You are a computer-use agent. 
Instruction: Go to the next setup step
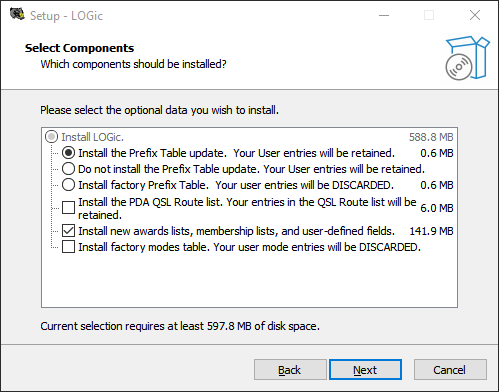click(x=365, y=370)
